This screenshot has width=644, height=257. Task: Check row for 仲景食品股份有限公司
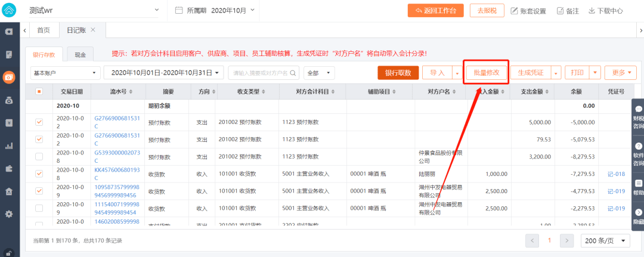click(39, 156)
